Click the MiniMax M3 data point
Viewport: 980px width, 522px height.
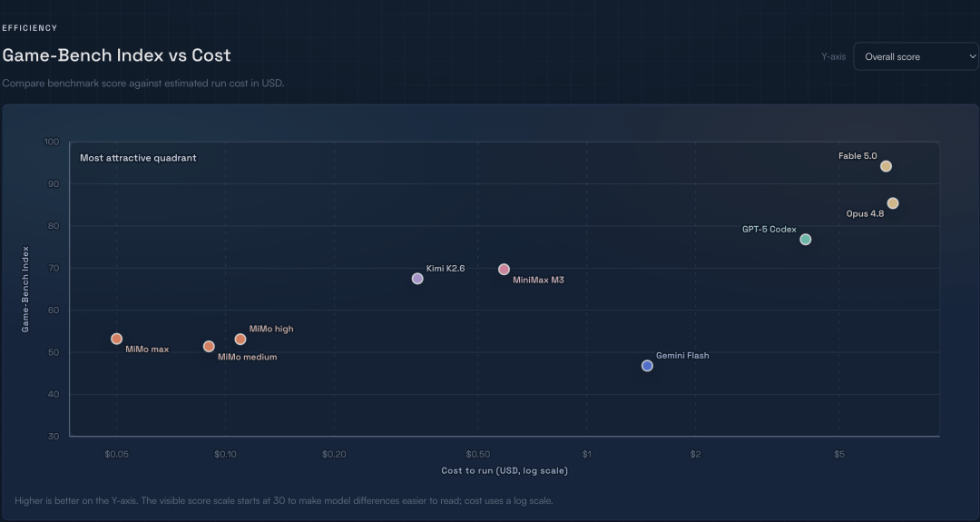click(x=504, y=270)
